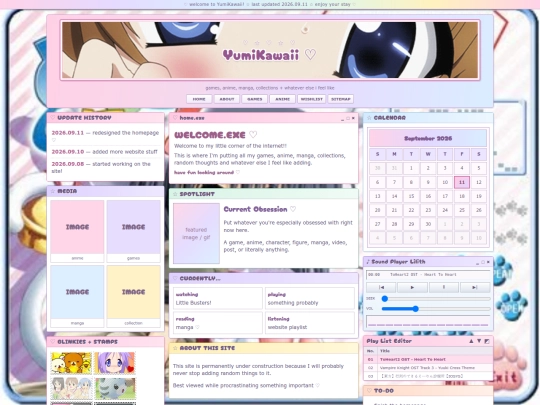Open the GAMES page
The height and width of the screenshot is (405, 540).
tap(255, 99)
